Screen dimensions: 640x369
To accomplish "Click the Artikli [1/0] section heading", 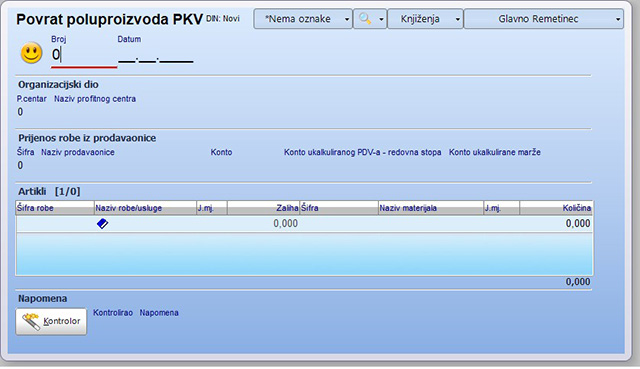I will coord(49,191).
